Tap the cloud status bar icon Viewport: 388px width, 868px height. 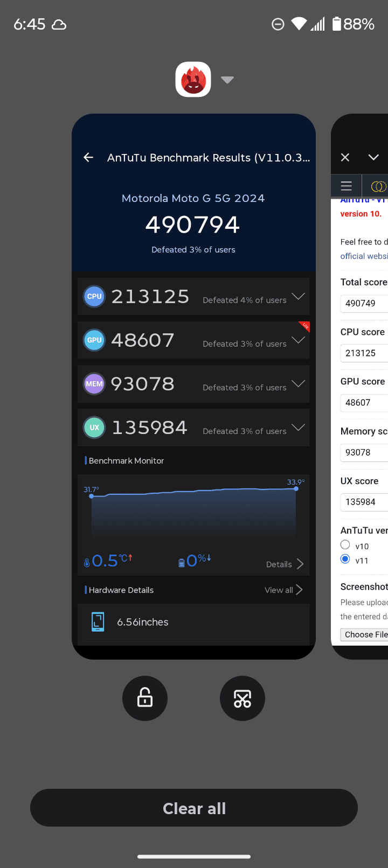pos(59,25)
